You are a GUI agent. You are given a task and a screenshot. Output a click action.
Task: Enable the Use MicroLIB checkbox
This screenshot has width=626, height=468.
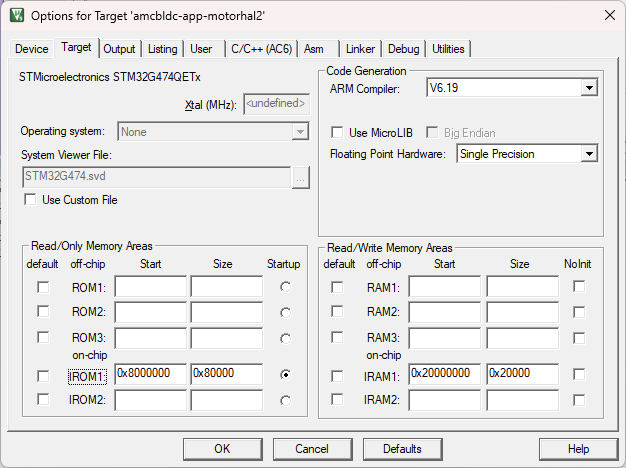point(337,133)
